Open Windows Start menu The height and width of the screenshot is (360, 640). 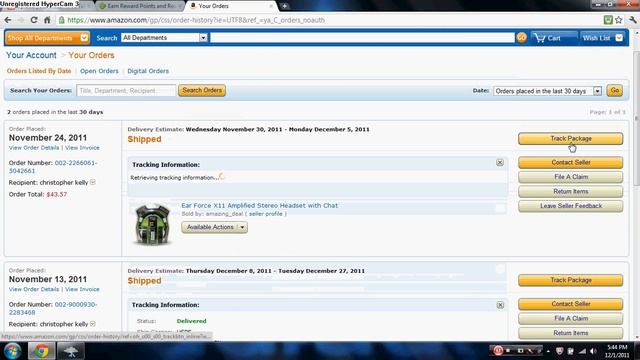point(13,351)
